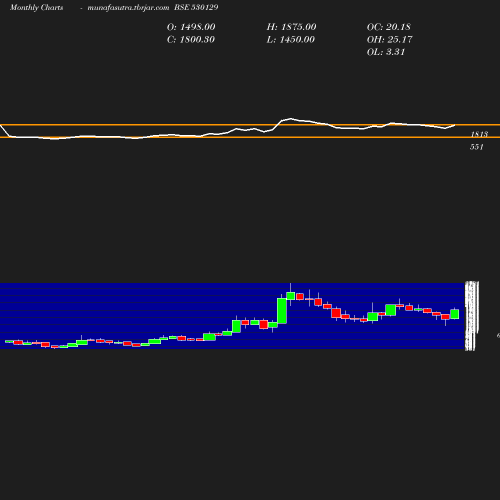Click the tallest green candlestick in the chart
The image size is (500, 500).
(x=282, y=311)
